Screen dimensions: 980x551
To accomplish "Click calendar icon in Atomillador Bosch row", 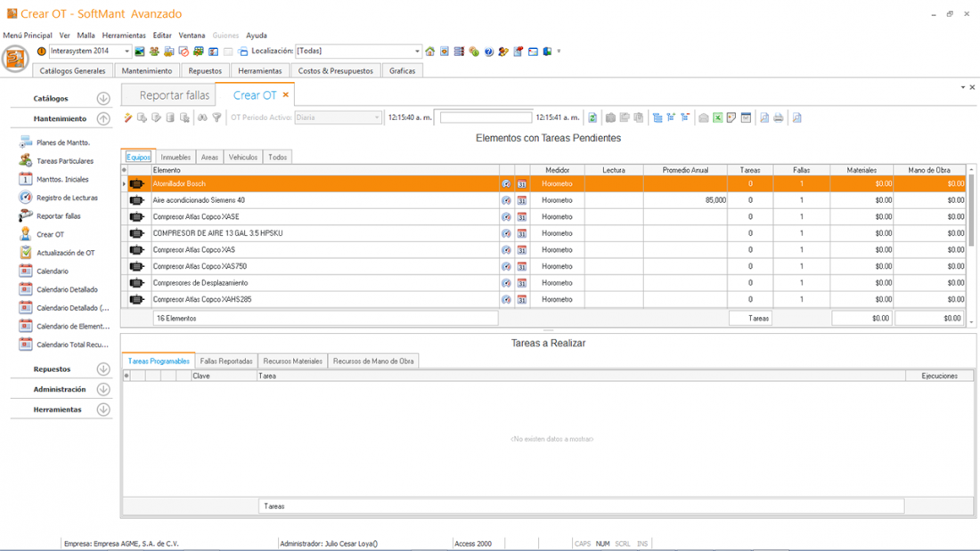I will pos(522,184).
